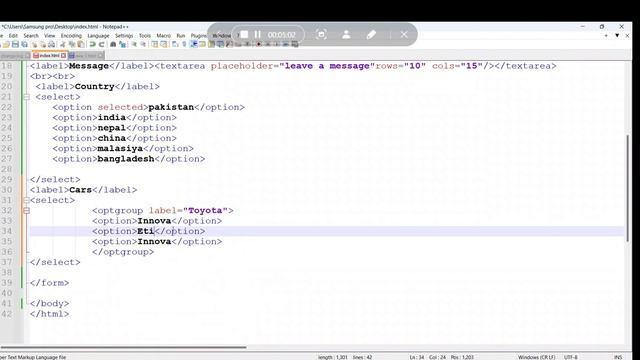This screenshot has width=640, height=360.
Task: Close the index.html tab
Action: pos(63,56)
